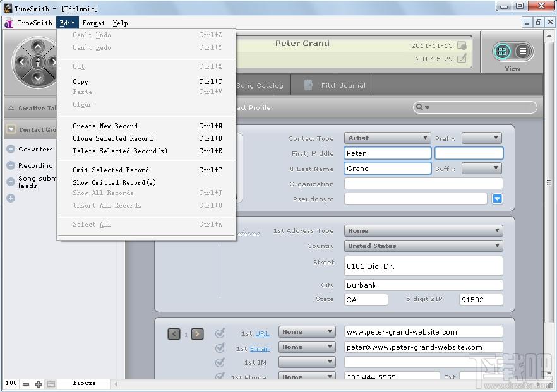This screenshot has height=392, width=557.
Task: Click the minus icon next to Recording
Action: pos(11,165)
